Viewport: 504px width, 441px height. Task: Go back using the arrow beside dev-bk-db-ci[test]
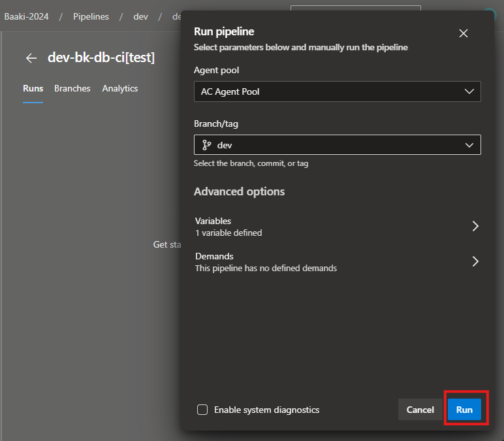coord(31,58)
